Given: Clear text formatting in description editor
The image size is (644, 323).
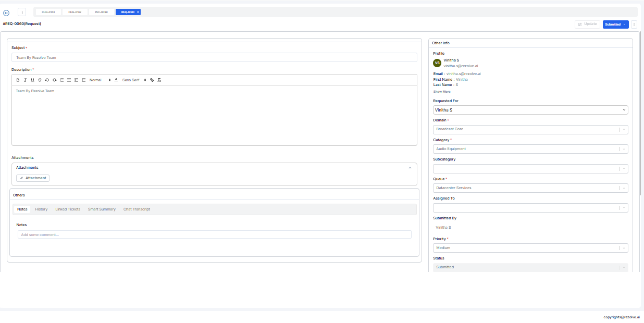Looking at the screenshot, I should (159, 80).
